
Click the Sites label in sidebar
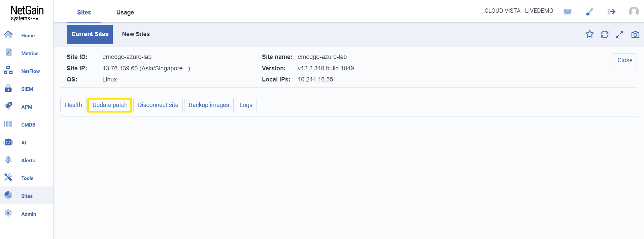tap(27, 196)
